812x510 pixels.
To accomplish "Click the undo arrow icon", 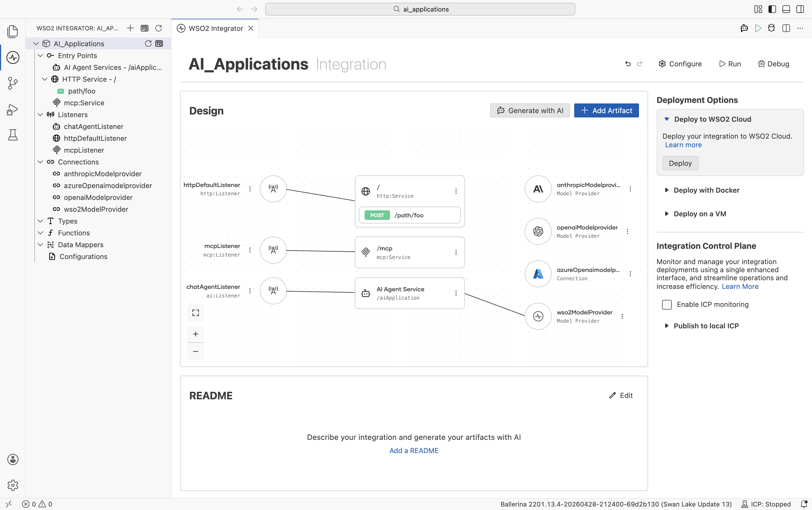I will pyautogui.click(x=628, y=64).
